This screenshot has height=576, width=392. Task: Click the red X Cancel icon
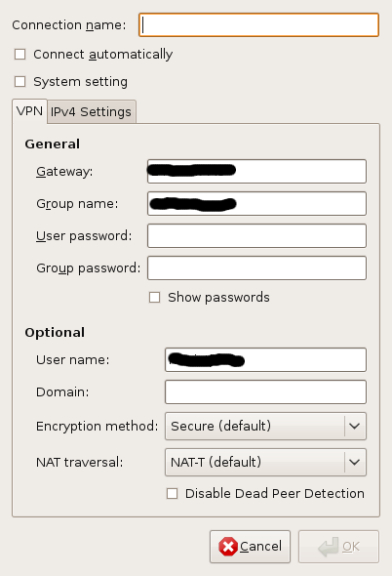tap(228, 547)
